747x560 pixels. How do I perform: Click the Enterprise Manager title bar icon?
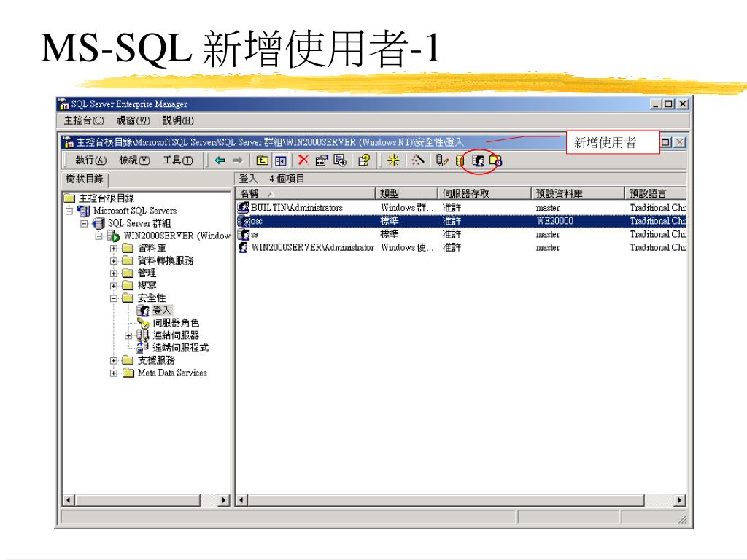[64, 104]
